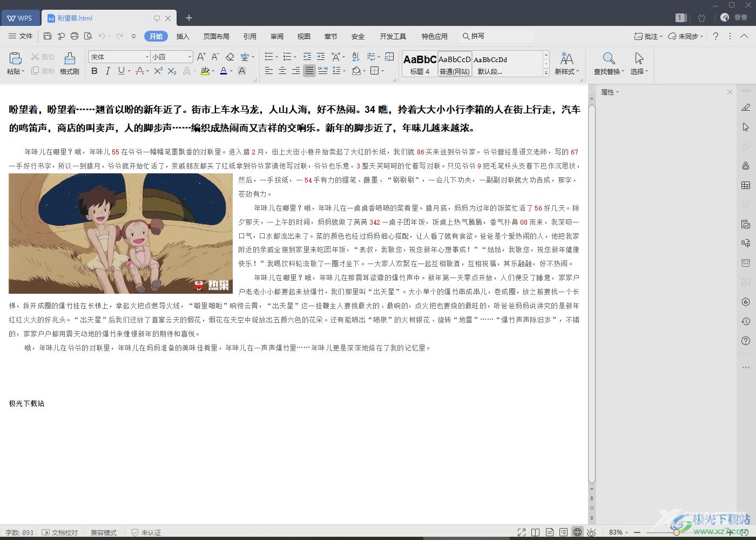Switch to the 审阅 tab
The width and height of the screenshot is (756, 540).
click(277, 36)
